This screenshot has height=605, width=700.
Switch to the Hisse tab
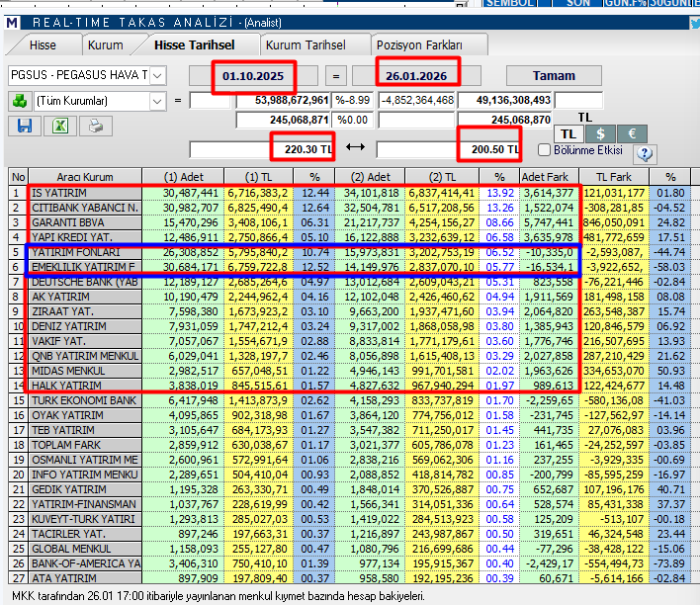point(43,45)
